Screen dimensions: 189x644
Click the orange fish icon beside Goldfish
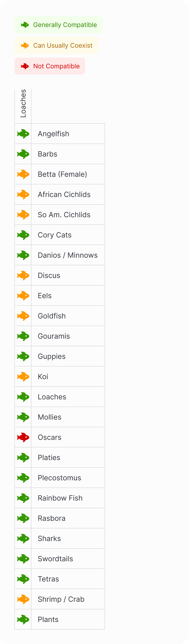[x=23, y=316]
